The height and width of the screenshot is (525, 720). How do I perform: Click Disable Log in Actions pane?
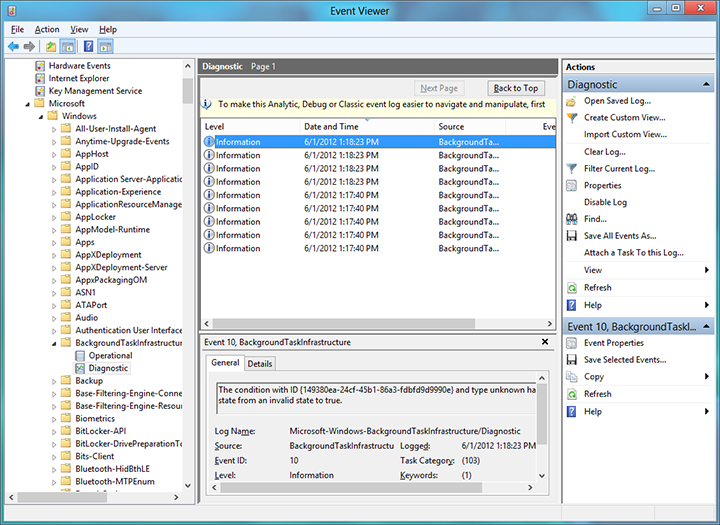(605, 202)
